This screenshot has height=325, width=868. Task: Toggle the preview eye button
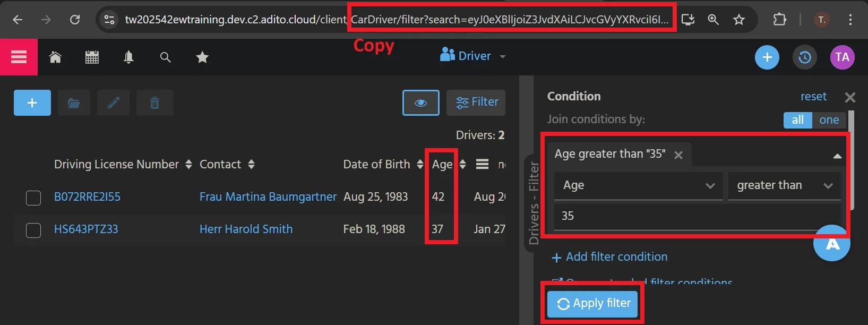pos(421,102)
